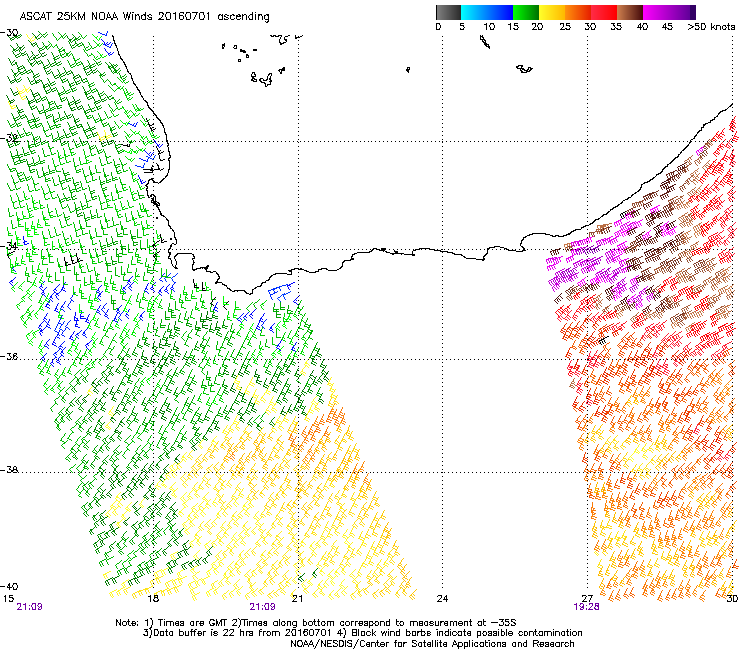
Task: Click the "27" longitude axis label
Action: coord(587,599)
